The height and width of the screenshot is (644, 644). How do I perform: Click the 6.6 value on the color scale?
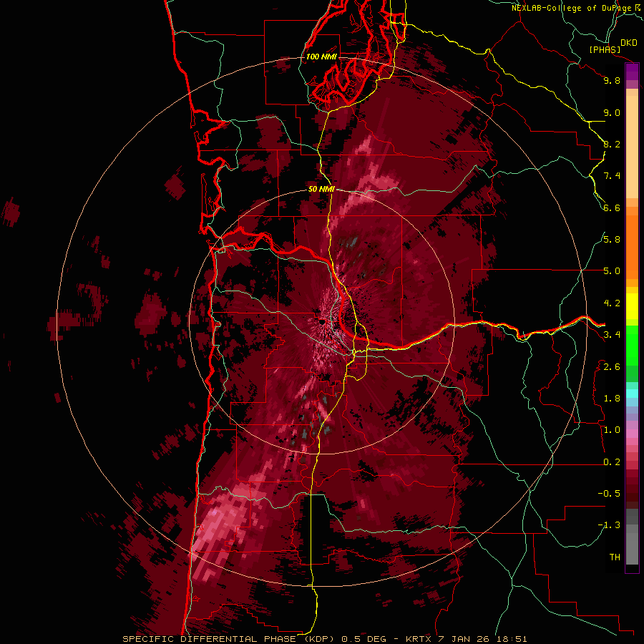612,208
